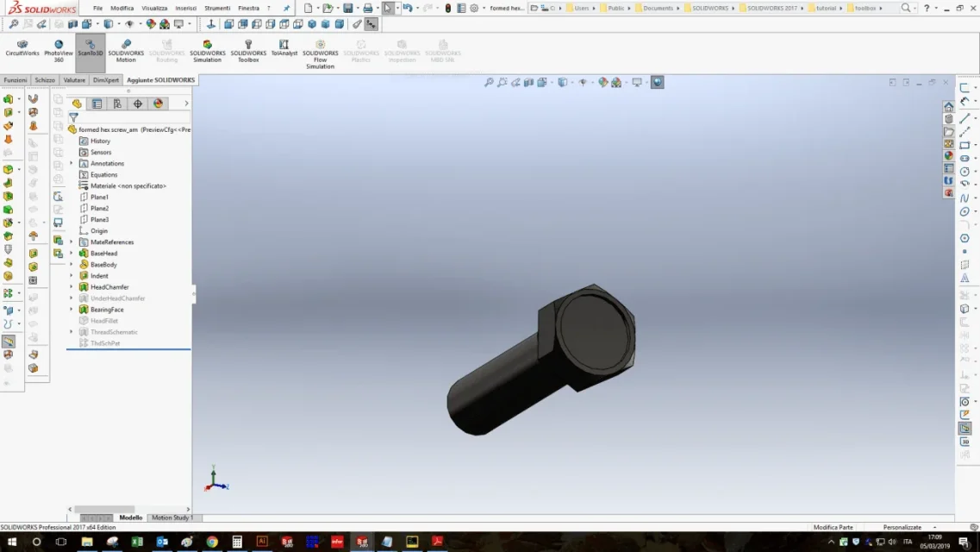Expand the HeadChamfer feature node
Viewport: 980px width, 552px height.
[72, 287]
